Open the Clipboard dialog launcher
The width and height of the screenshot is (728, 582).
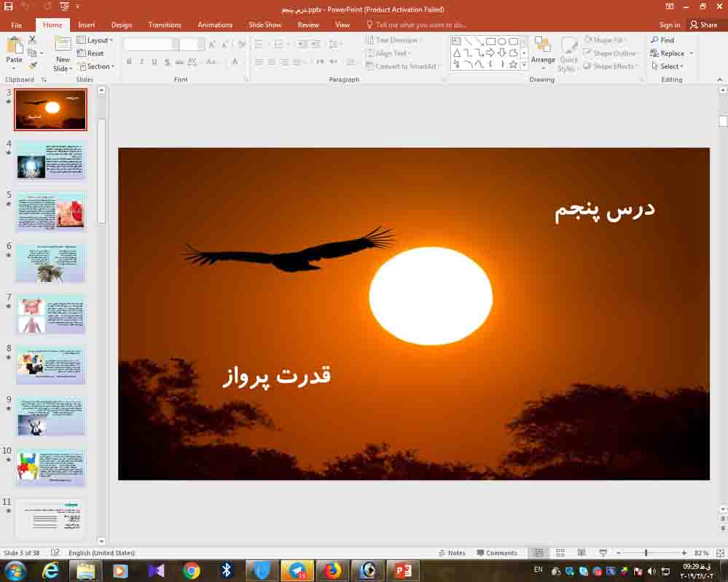pos(44,80)
